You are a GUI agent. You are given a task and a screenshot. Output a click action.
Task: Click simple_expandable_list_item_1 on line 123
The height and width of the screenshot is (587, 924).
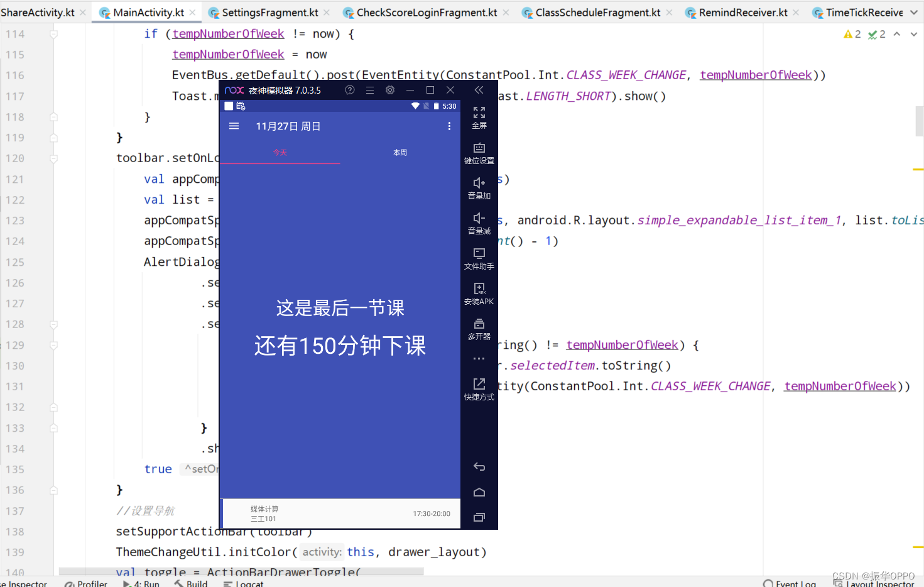click(x=739, y=221)
